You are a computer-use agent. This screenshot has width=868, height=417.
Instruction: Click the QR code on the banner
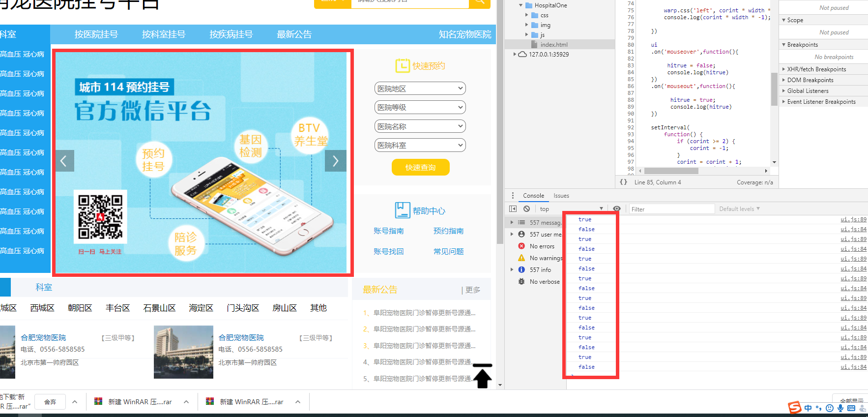coord(100,217)
